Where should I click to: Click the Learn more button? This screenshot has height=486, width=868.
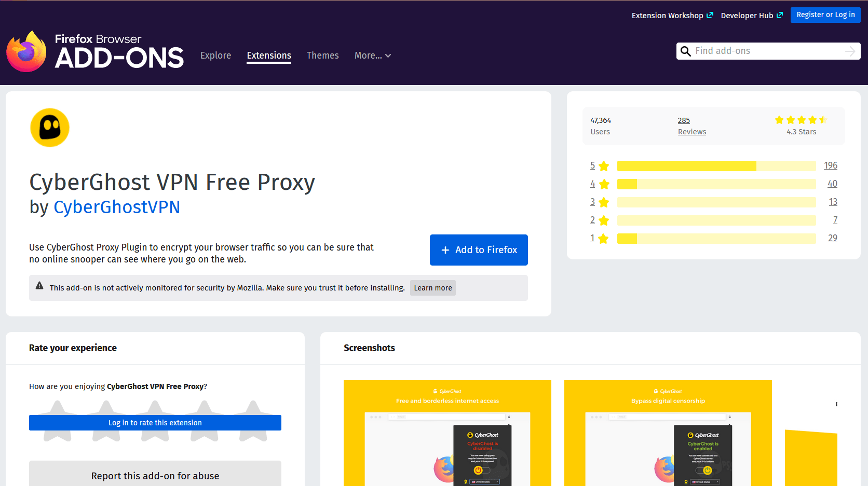tap(433, 288)
